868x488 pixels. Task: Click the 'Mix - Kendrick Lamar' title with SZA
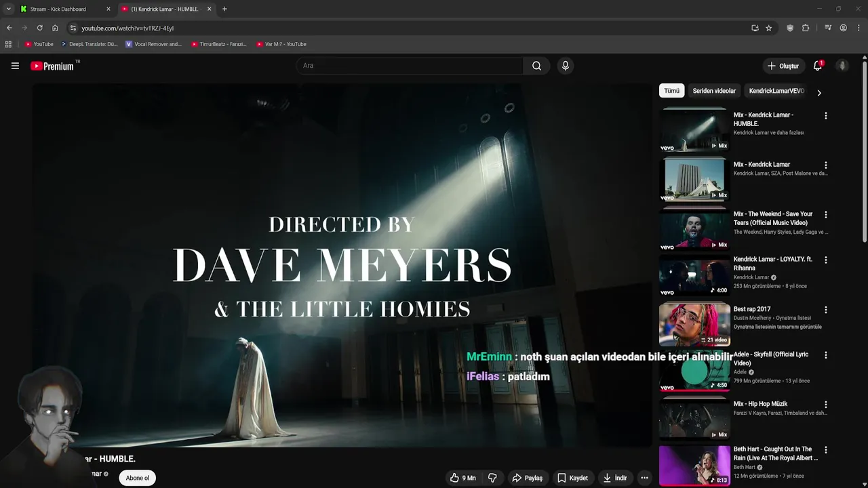coord(762,165)
